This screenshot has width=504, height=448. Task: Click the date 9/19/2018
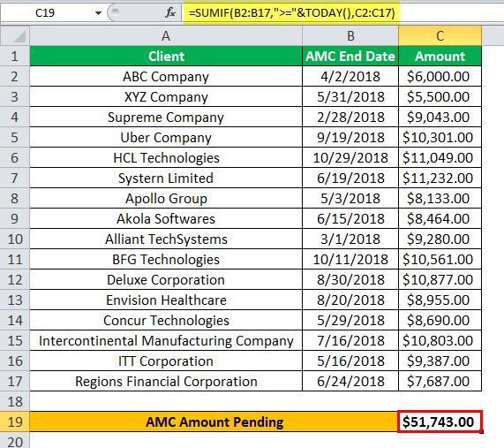tap(350, 138)
